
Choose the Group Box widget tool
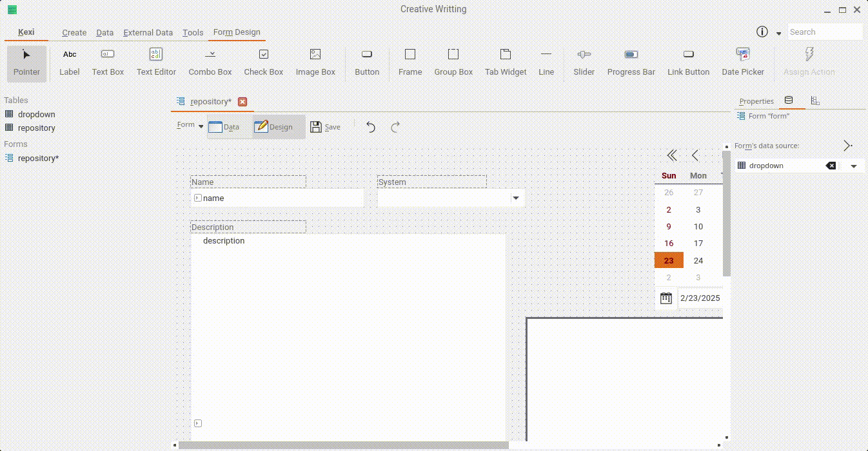(453, 63)
